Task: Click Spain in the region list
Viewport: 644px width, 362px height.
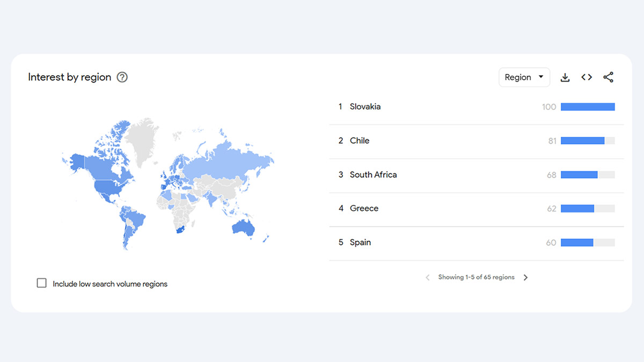Action: (360, 242)
